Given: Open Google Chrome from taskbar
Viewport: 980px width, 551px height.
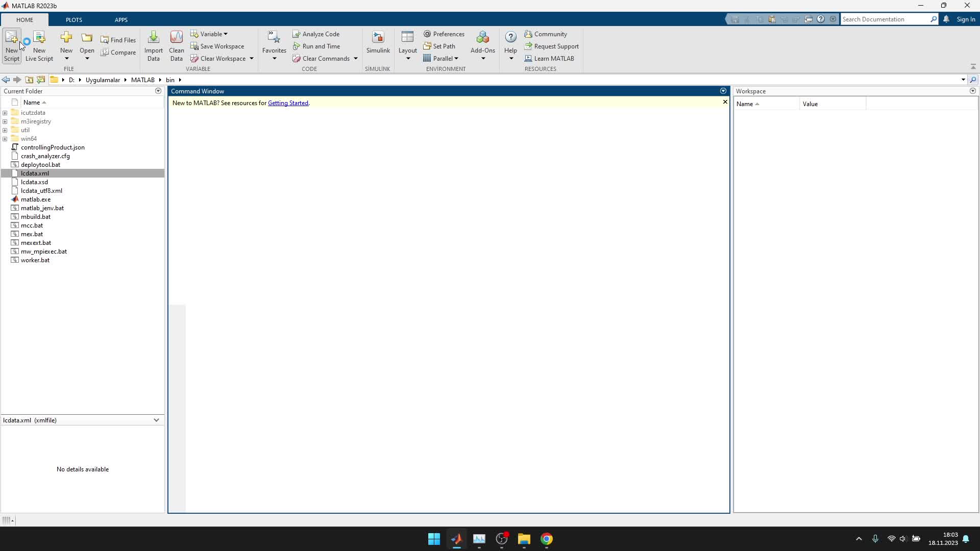Looking at the screenshot, I should pyautogui.click(x=547, y=539).
